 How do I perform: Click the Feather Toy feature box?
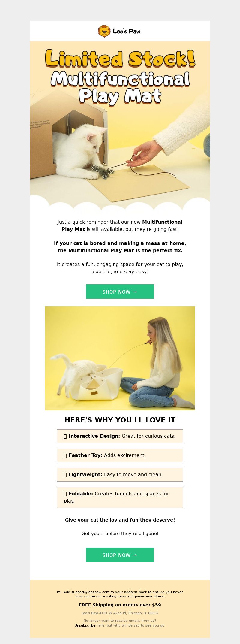[120, 455]
